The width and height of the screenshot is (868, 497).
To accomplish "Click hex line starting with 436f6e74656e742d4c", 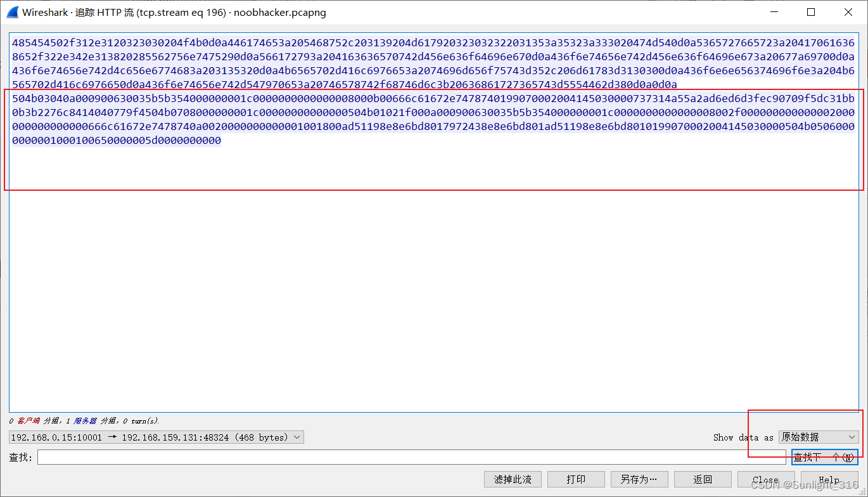I will click(433, 71).
